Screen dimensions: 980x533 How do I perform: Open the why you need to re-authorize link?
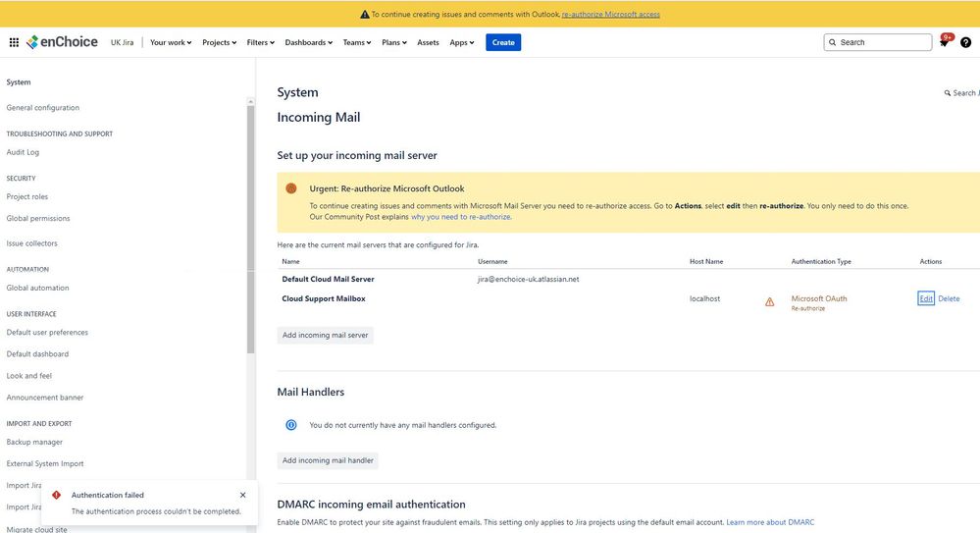click(x=461, y=217)
